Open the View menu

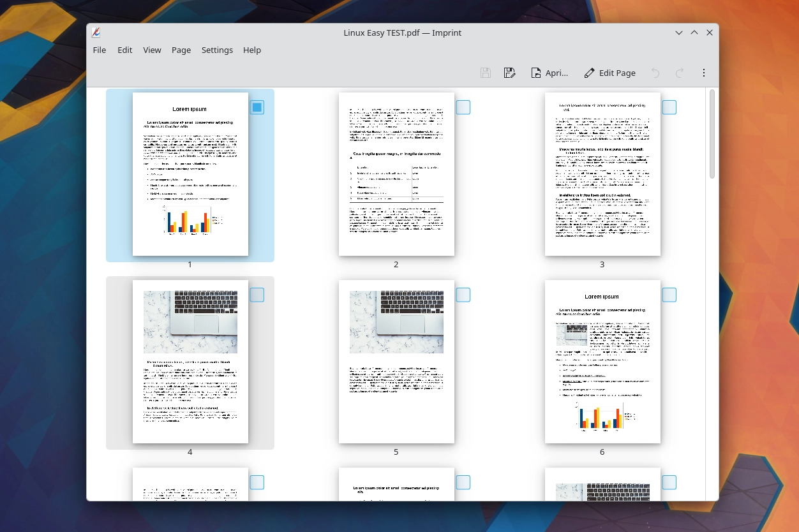(x=152, y=50)
